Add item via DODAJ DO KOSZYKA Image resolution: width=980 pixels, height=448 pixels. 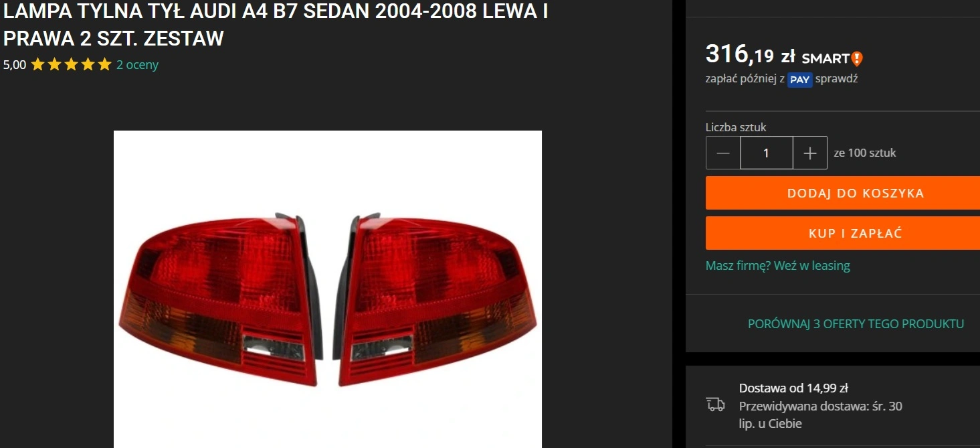point(843,193)
